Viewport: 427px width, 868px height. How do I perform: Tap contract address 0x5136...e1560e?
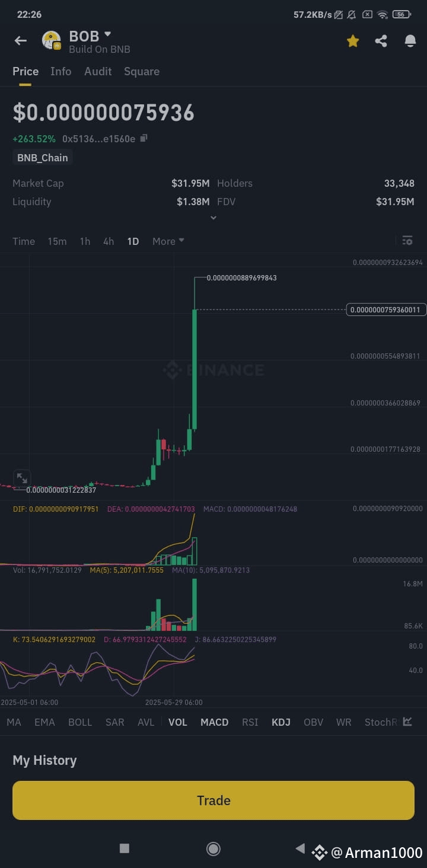pyautogui.click(x=98, y=139)
